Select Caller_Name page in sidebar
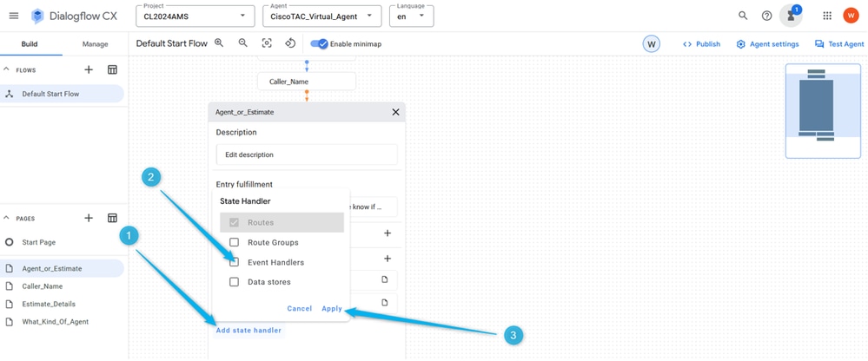 click(x=62, y=286)
